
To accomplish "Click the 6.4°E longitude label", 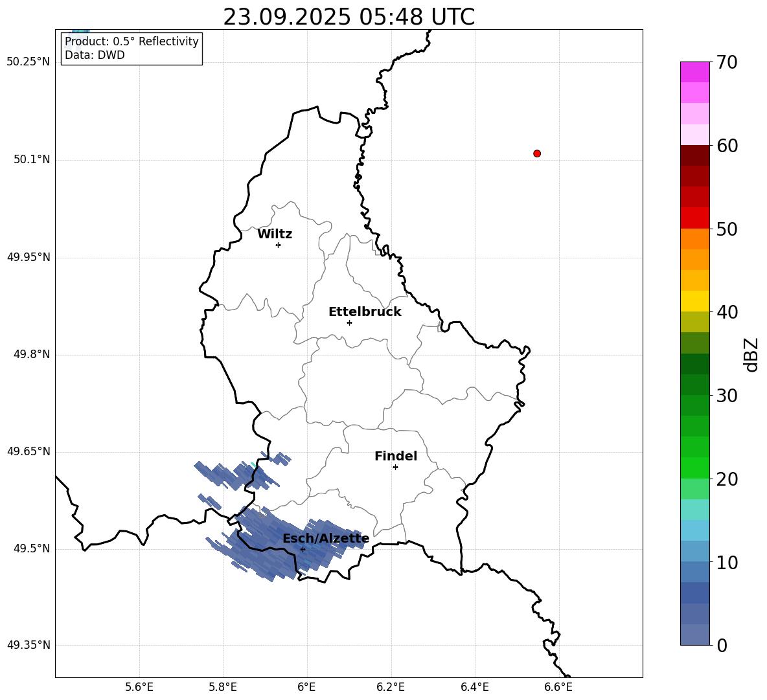I will tap(474, 687).
